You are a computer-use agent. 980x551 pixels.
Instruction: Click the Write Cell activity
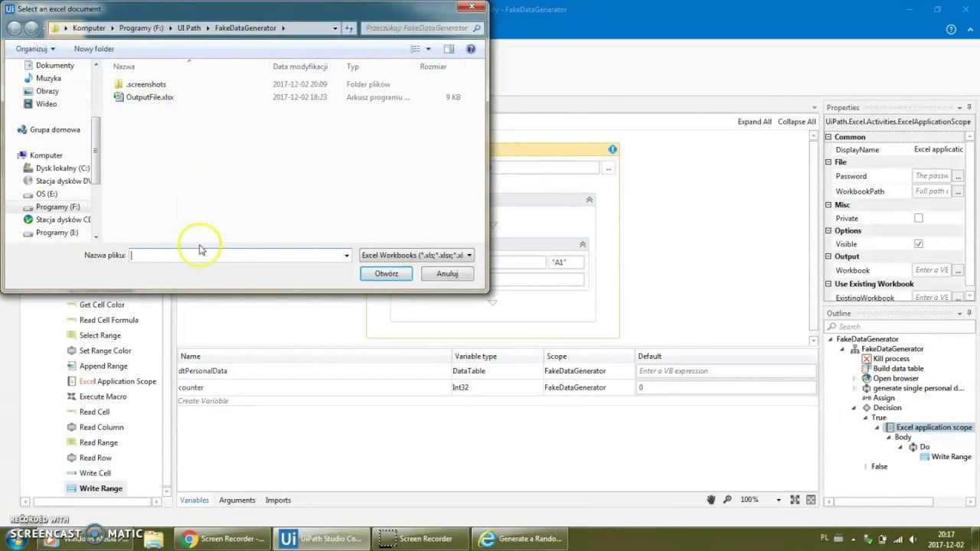(95, 473)
